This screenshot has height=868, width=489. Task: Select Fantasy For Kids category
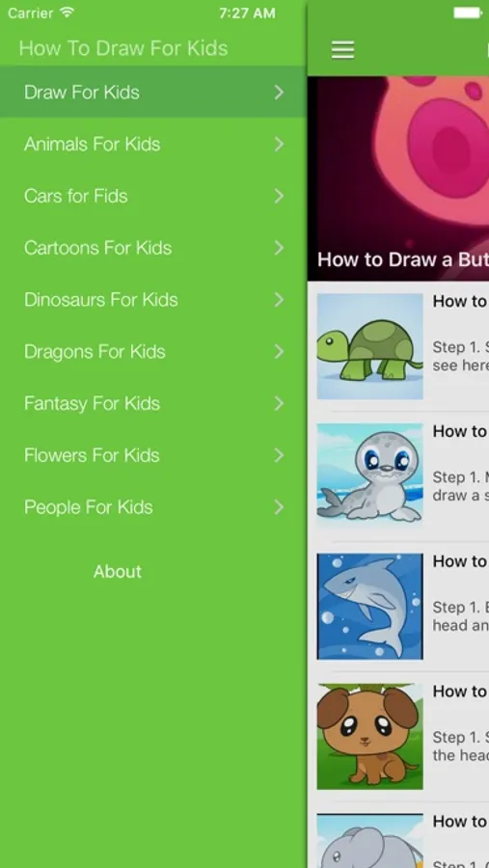point(152,403)
